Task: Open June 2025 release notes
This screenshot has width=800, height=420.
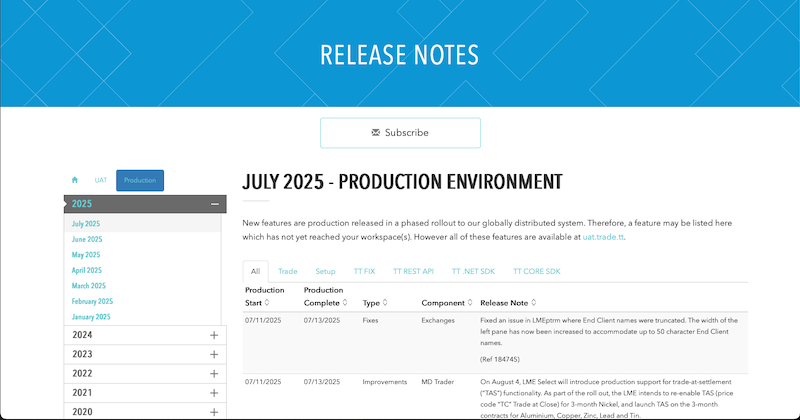Action: [87, 240]
